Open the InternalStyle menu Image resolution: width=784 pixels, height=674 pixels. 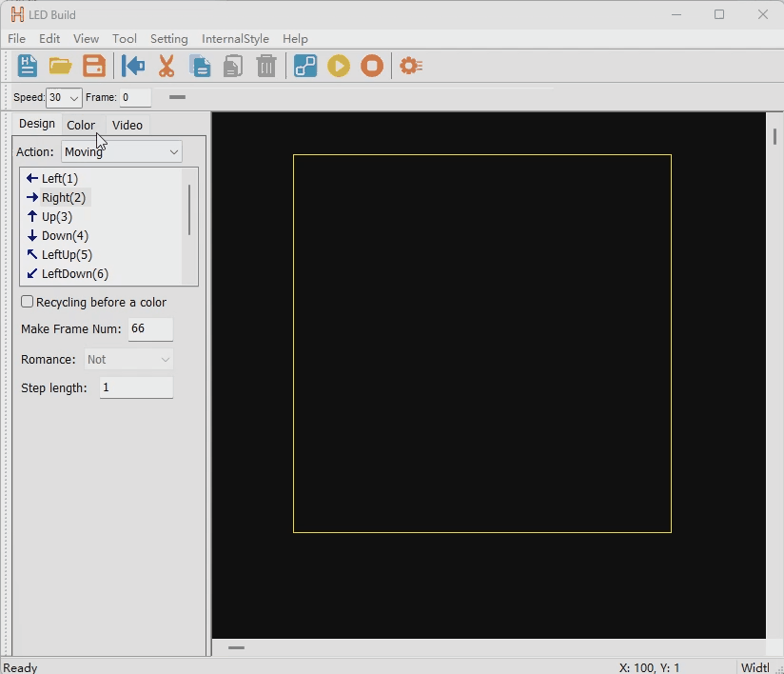coord(235,39)
